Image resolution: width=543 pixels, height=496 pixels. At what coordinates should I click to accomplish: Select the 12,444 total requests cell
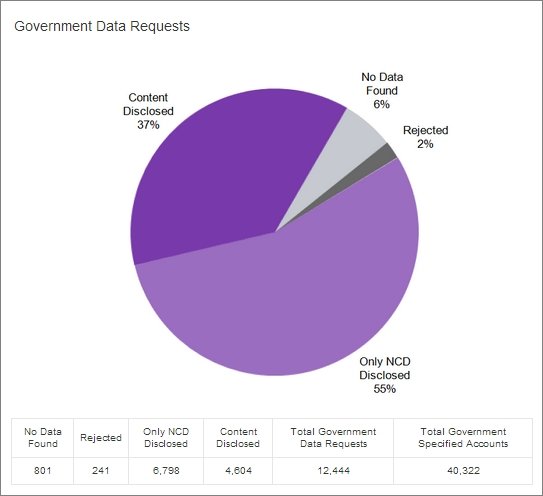333,471
